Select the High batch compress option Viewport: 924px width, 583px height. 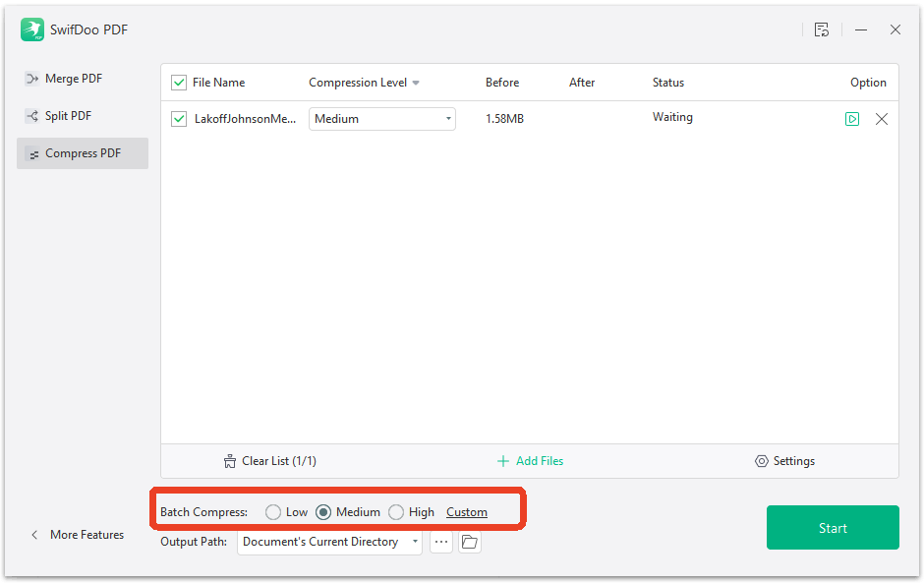click(x=396, y=512)
